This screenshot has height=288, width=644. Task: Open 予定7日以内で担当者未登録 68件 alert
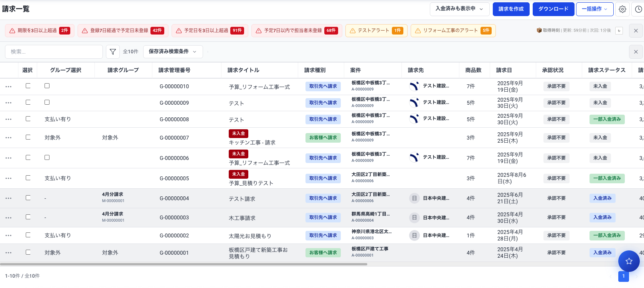click(x=297, y=31)
